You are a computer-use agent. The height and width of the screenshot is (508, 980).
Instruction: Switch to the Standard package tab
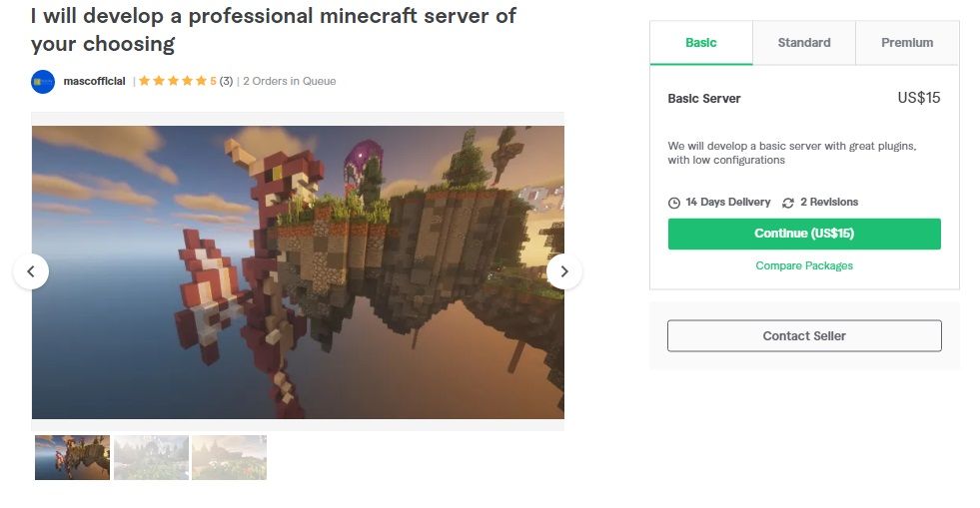804,43
